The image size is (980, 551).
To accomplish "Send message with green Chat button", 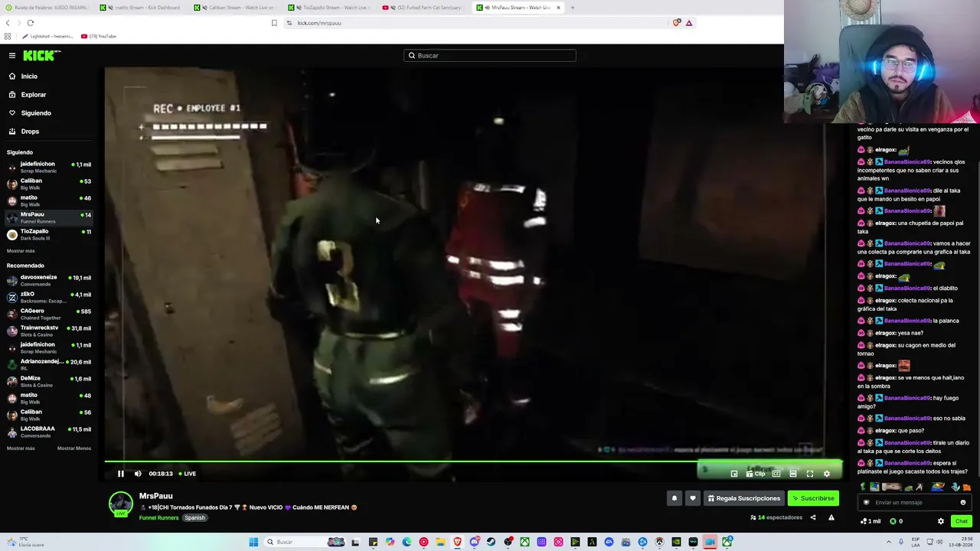I will (962, 521).
